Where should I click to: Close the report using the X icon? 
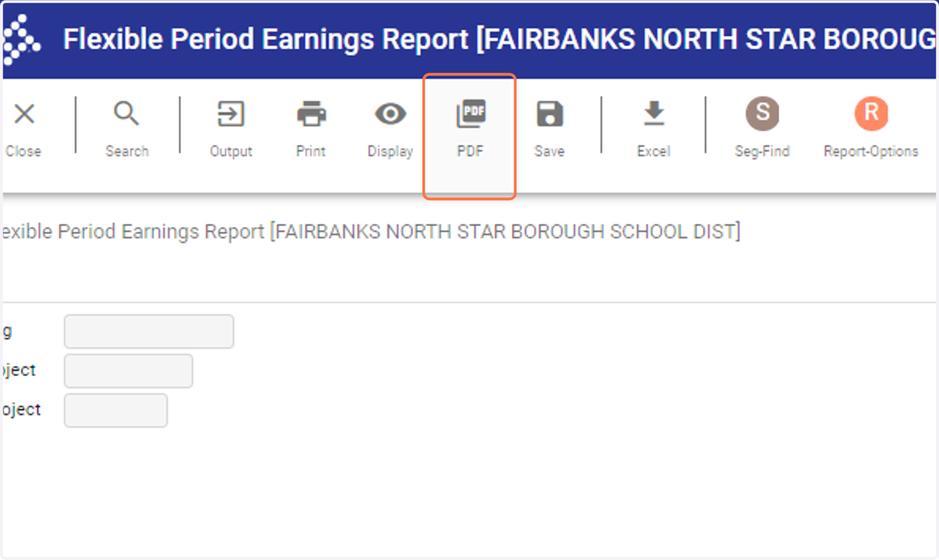[x=24, y=115]
